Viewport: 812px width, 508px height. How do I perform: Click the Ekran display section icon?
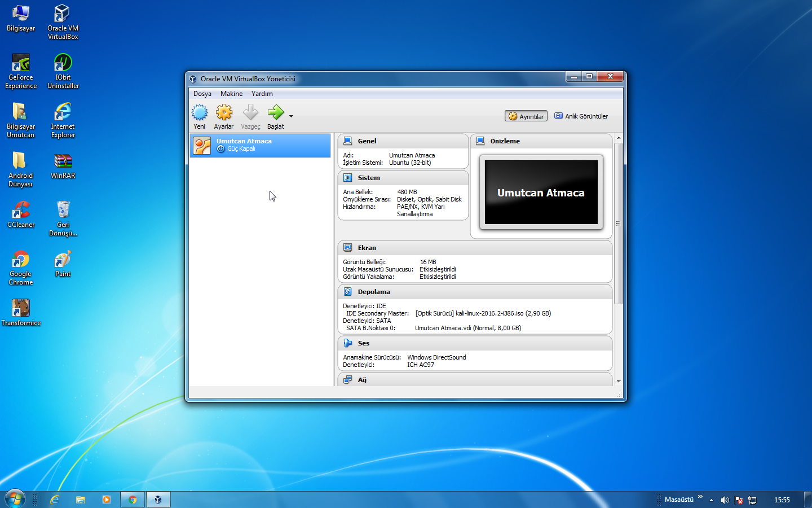point(348,248)
